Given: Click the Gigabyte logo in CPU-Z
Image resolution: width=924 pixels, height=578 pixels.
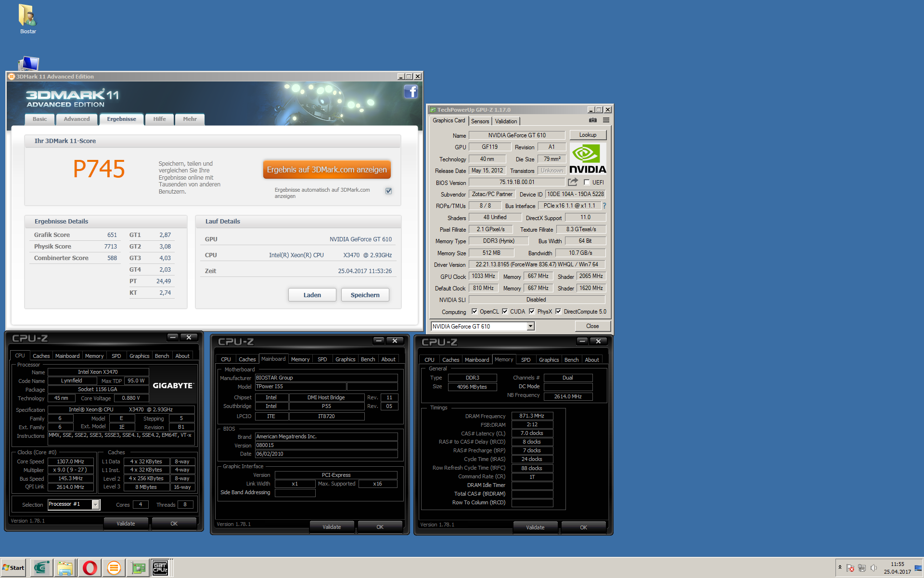Looking at the screenshot, I should 173,385.
